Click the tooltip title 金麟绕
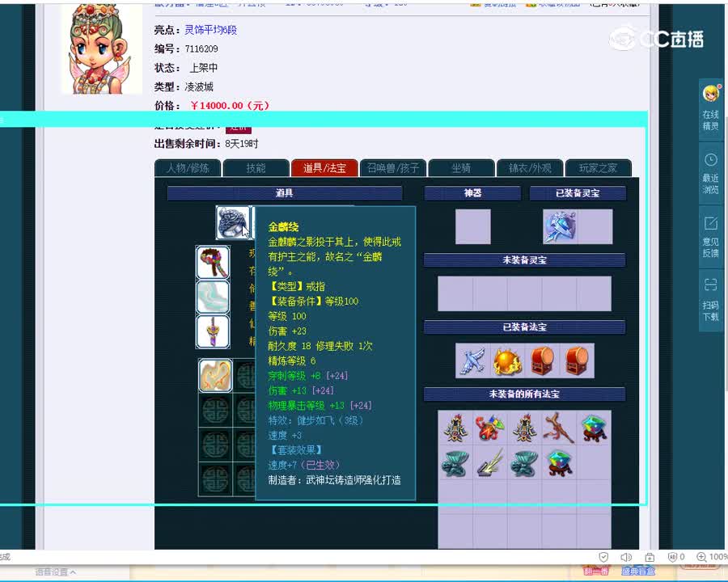 (283, 227)
